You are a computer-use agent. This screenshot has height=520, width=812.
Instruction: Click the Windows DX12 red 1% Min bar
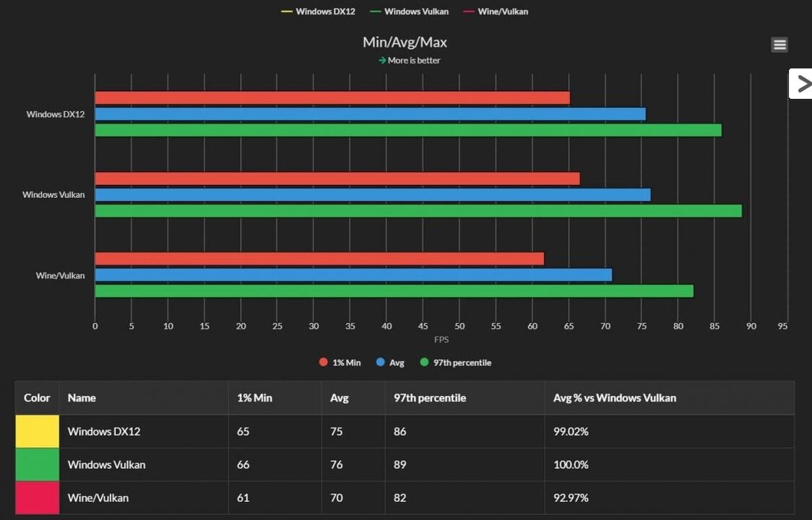[332, 98]
